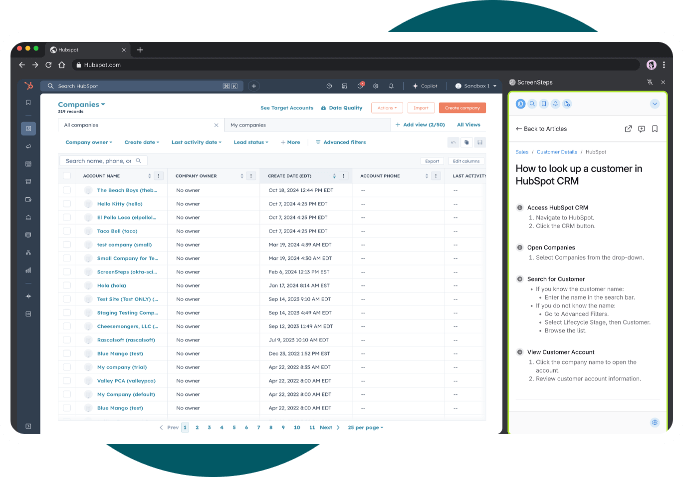The image size is (683, 477).
Task: Click the plus quick-create icon by search
Action: point(254,86)
